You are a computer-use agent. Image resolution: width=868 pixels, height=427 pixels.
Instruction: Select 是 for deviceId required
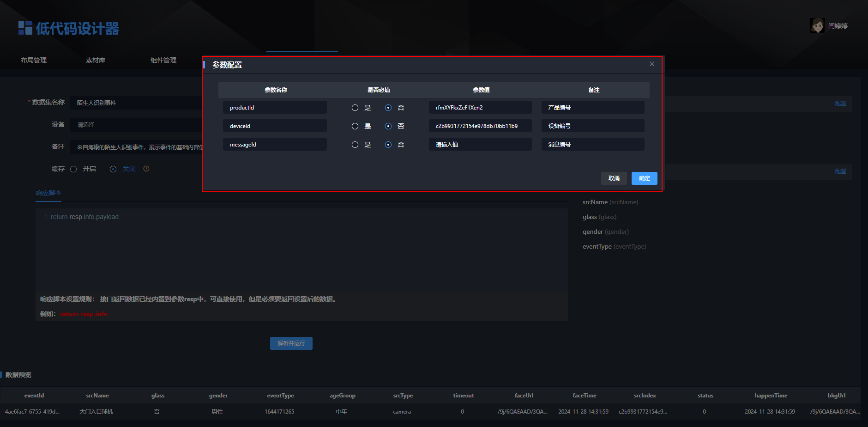355,126
